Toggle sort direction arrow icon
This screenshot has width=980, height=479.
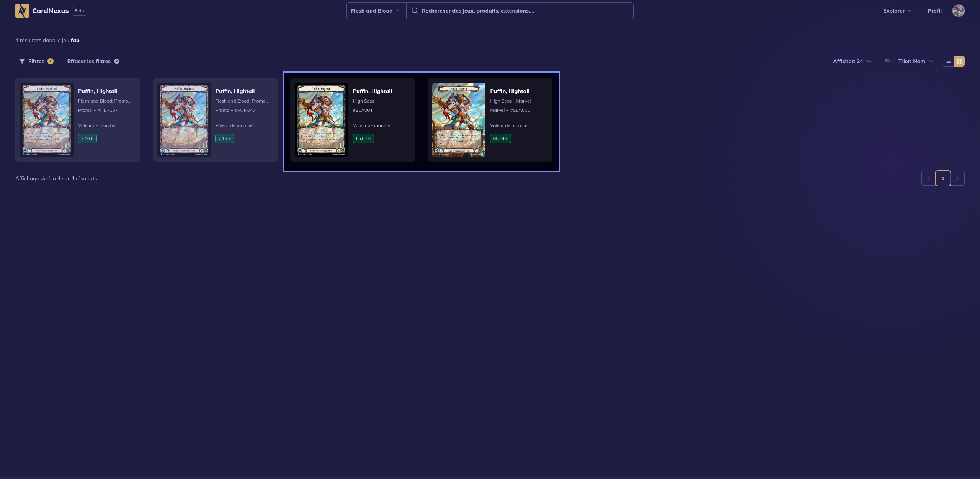click(887, 61)
